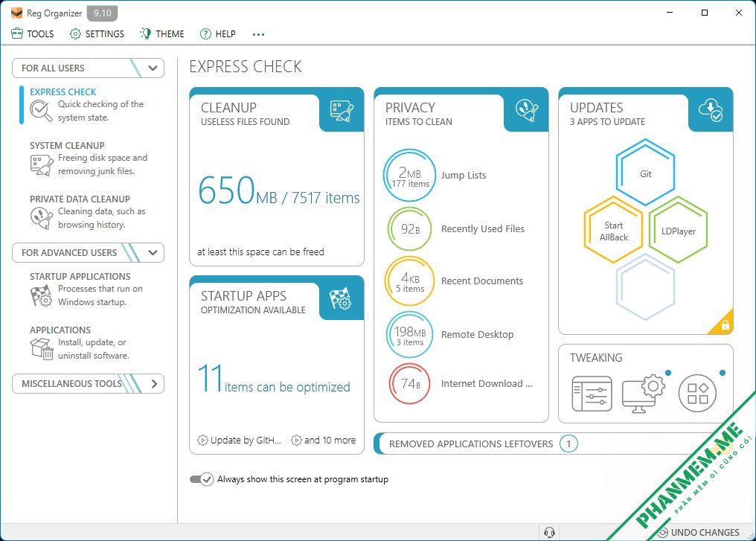Open the SETTINGS menu
Viewport: 756px width, 541px height.
point(97,33)
